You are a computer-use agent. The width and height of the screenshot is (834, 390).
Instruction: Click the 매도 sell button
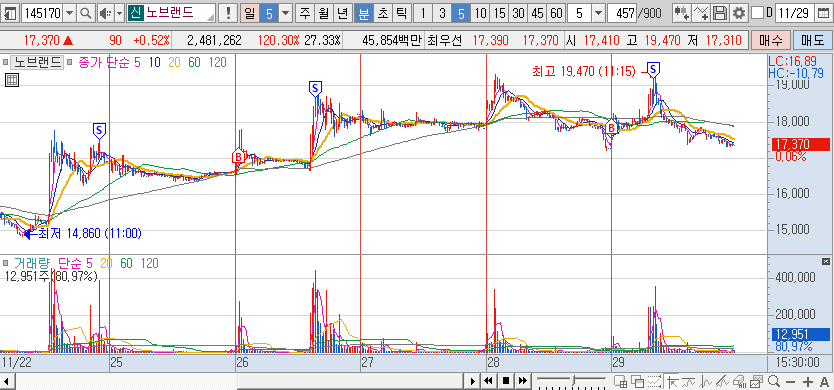pos(812,40)
